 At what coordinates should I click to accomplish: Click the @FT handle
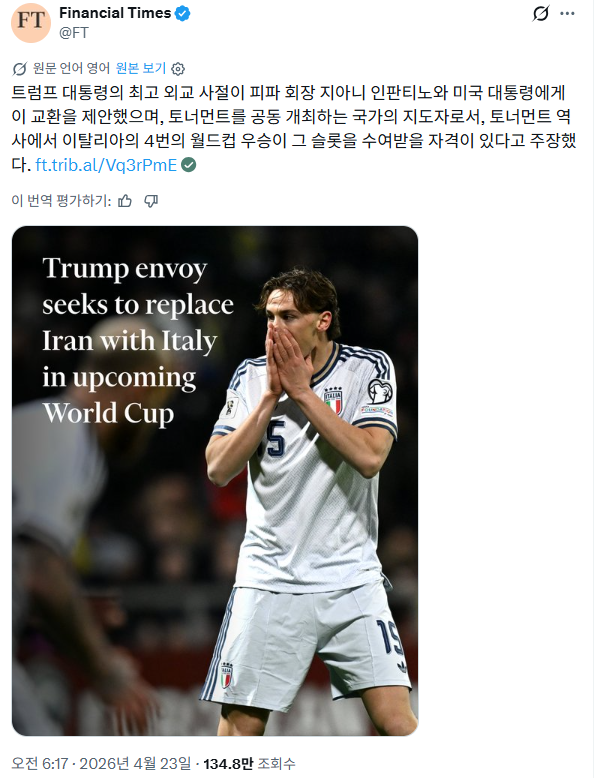click(x=74, y=33)
